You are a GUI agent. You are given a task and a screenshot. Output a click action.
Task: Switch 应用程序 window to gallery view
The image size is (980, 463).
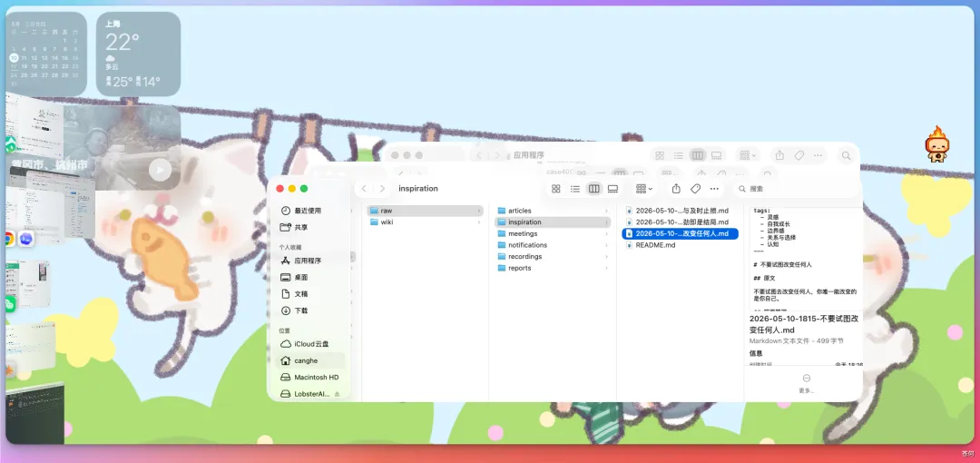(x=716, y=155)
